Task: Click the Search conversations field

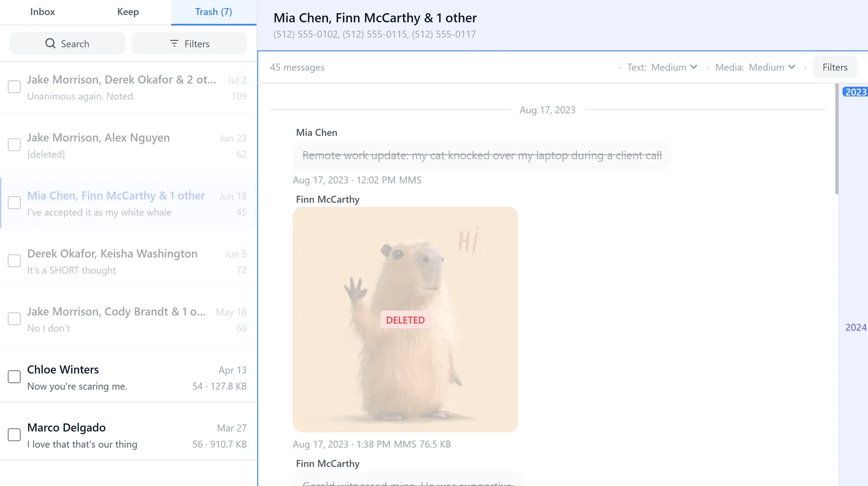Action: (67, 43)
